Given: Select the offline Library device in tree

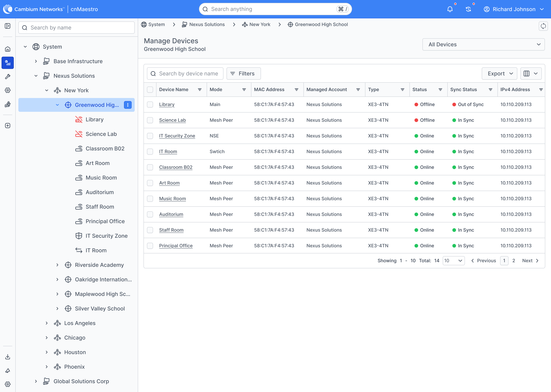Looking at the screenshot, I should click(x=94, y=119).
